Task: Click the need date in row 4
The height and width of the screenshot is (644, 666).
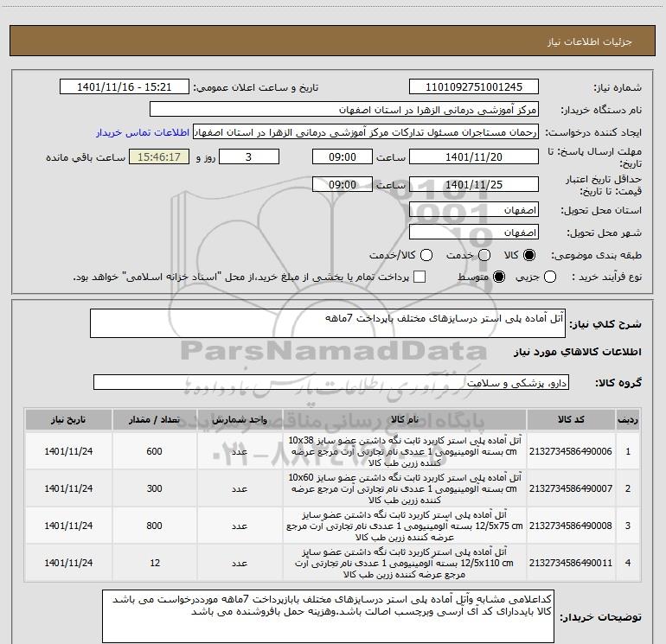Action: click(x=68, y=563)
